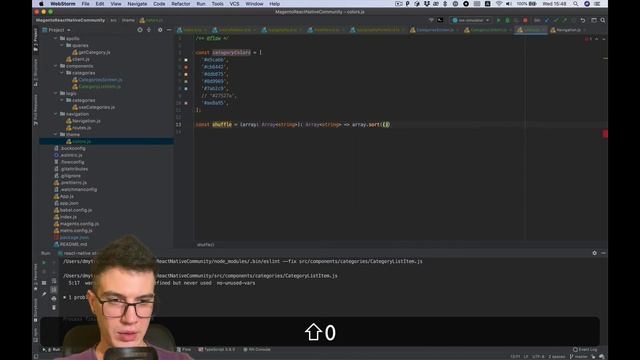Click the Search Everywhere magnifier icon

(x=603, y=20)
